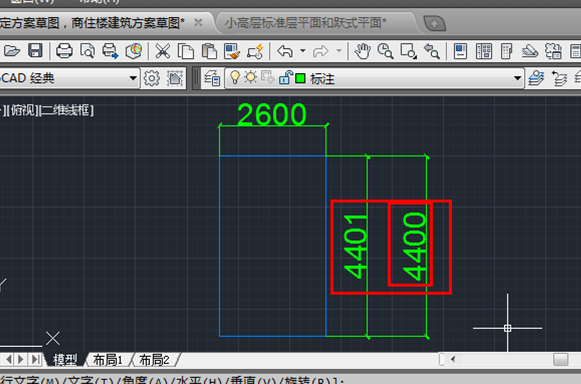This screenshot has height=384, width=581.
Task: Open the plot preview tool
Action: coord(87,51)
